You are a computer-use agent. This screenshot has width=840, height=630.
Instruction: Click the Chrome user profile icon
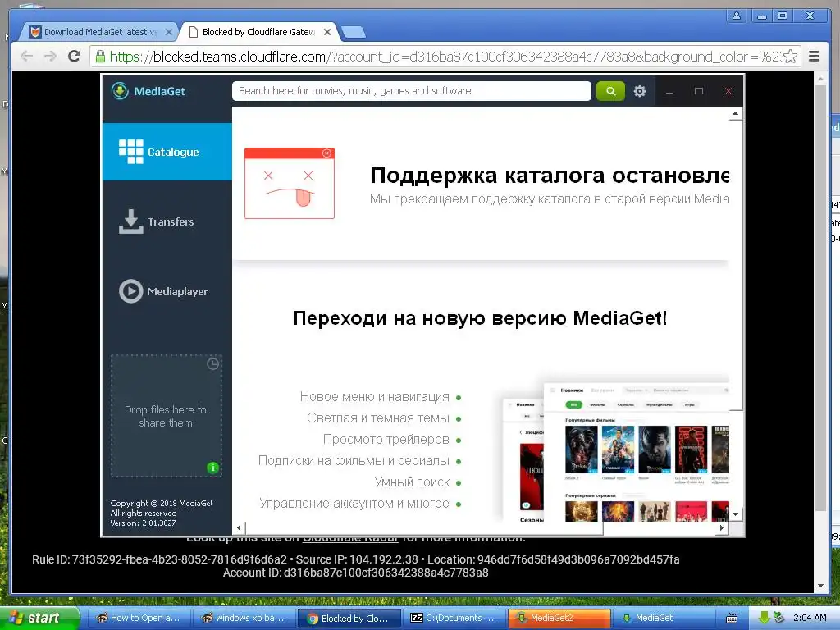coord(737,16)
